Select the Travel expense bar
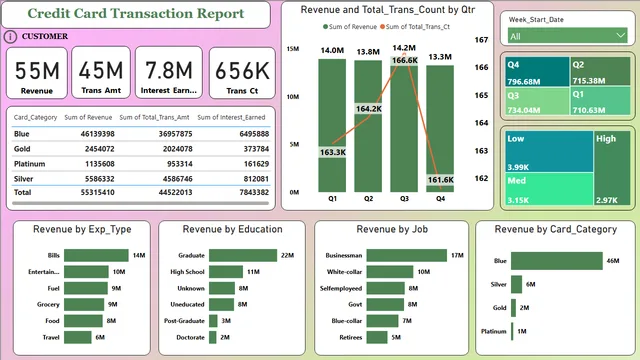The width and height of the screenshot is (640, 360). [78, 337]
